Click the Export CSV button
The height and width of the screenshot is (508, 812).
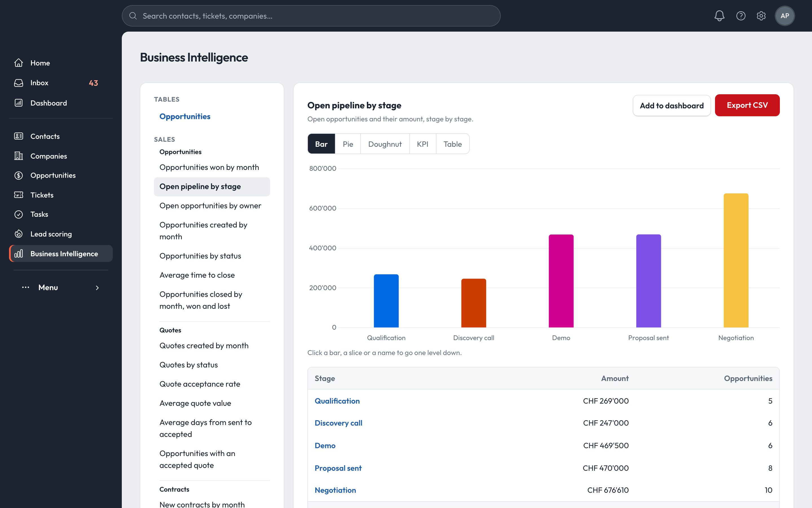point(747,105)
